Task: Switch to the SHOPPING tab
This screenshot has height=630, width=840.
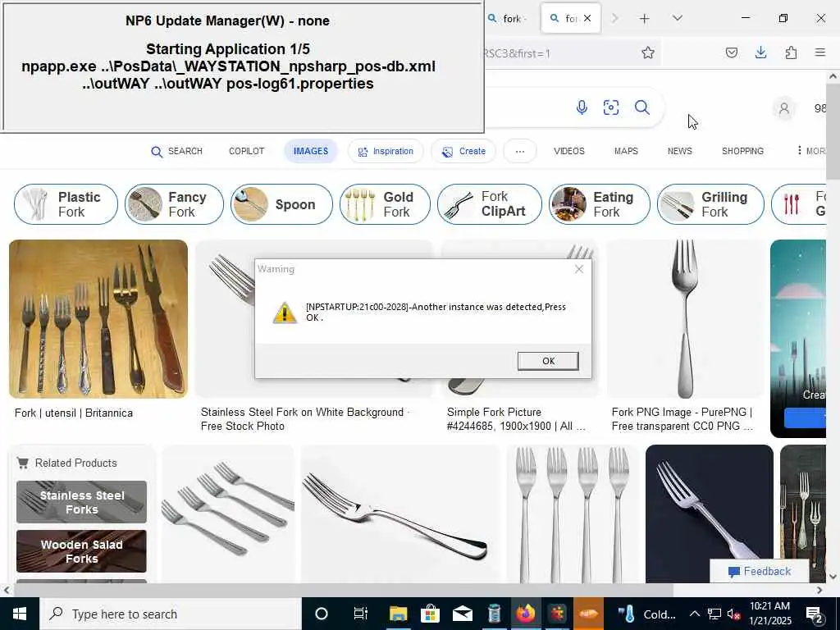Action: pos(742,152)
